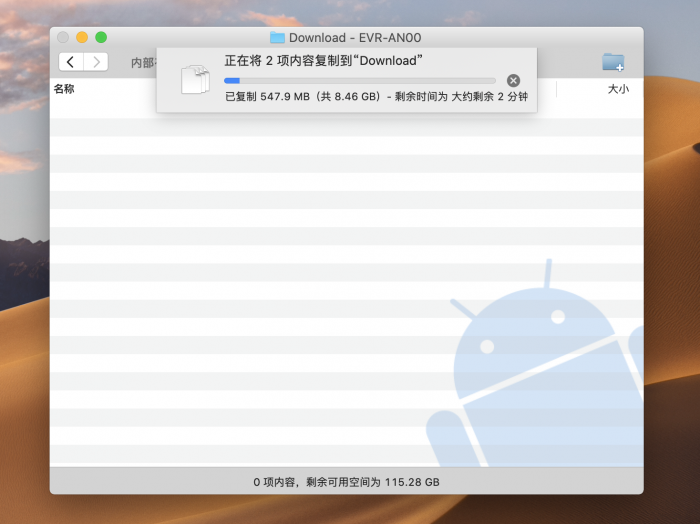
Task: Click the divider left of 大小 column
Action: point(556,89)
